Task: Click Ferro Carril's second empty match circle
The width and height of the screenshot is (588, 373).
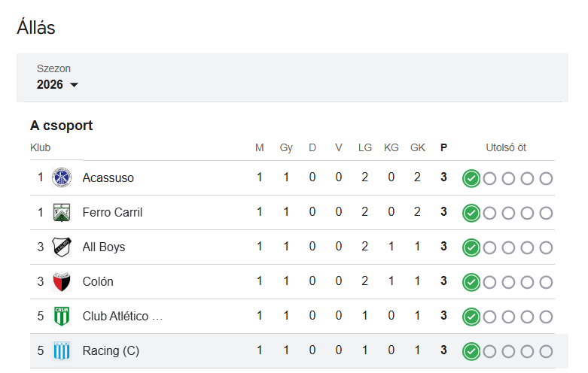Action: [x=508, y=213]
